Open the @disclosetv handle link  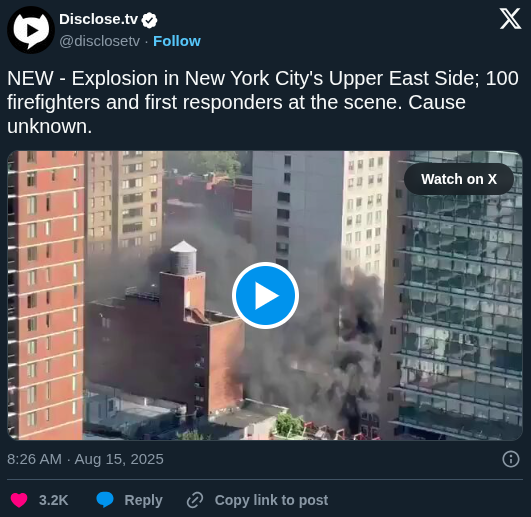click(99, 41)
